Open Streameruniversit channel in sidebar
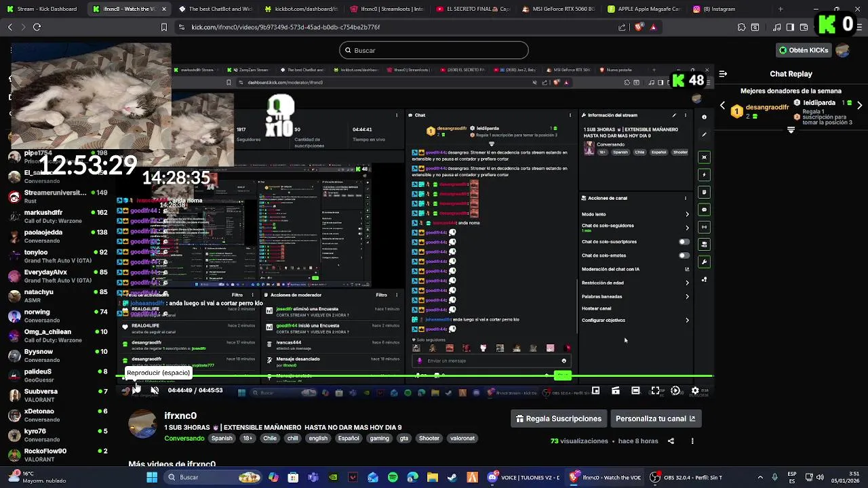 coord(58,197)
